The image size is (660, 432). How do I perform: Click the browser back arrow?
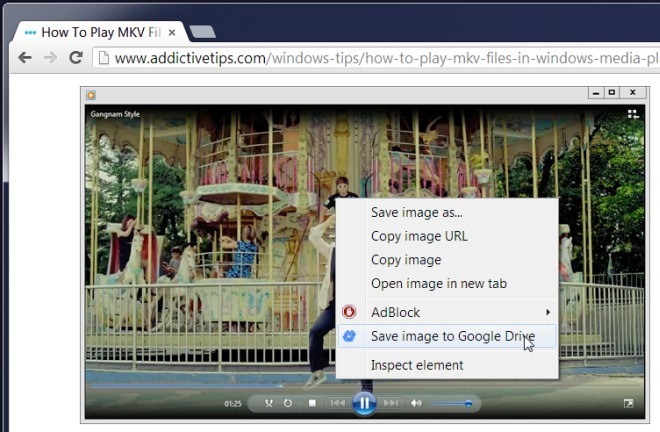tap(24, 58)
